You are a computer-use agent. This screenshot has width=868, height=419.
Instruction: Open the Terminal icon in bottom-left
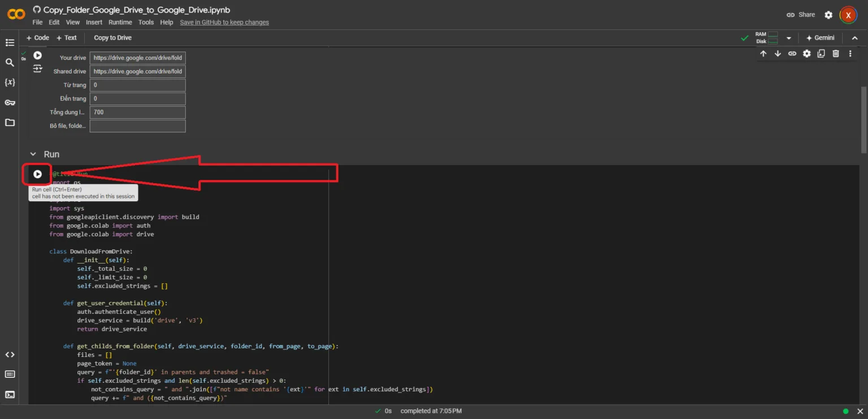coord(10,394)
